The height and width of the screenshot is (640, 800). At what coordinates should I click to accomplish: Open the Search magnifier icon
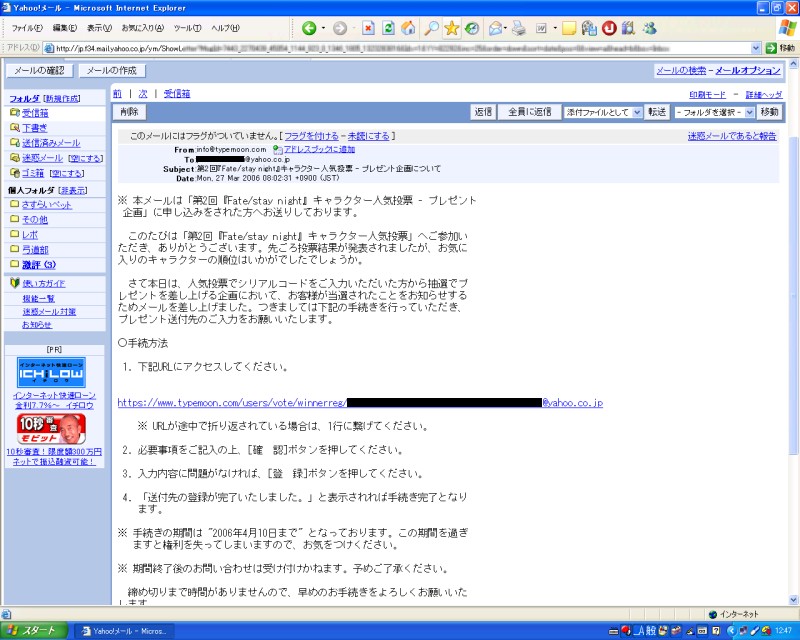pyautogui.click(x=431, y=28)
